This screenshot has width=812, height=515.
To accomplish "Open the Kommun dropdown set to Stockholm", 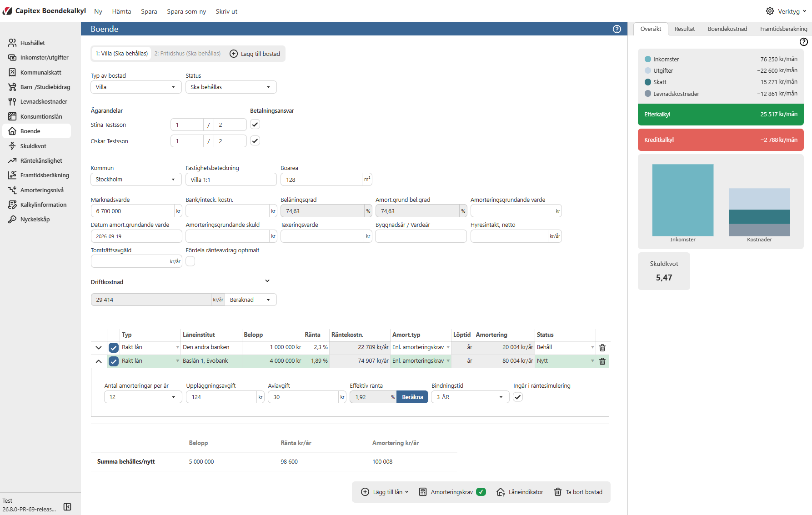I will [136, 180].
